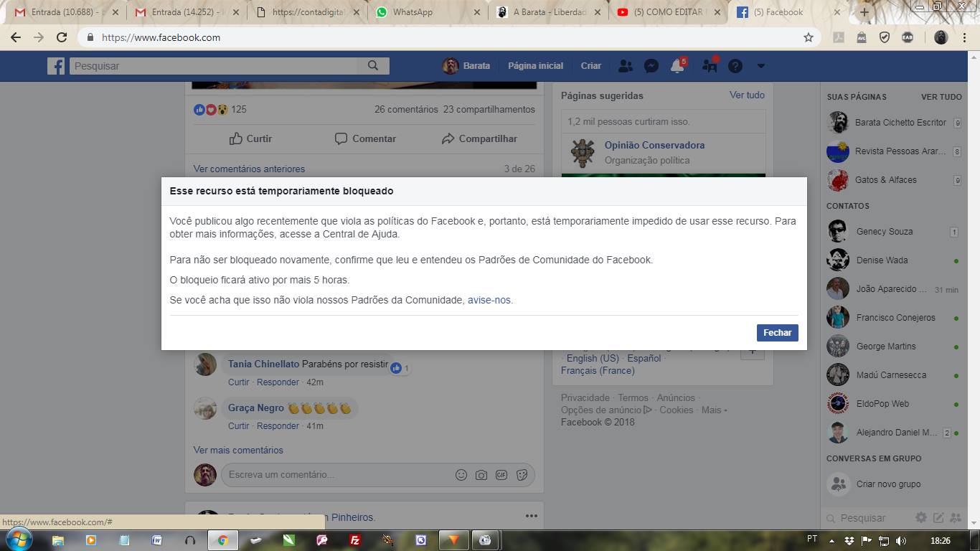980x551 pixels.
Task: Click Ver mais comentários
Action: (238, 450)
